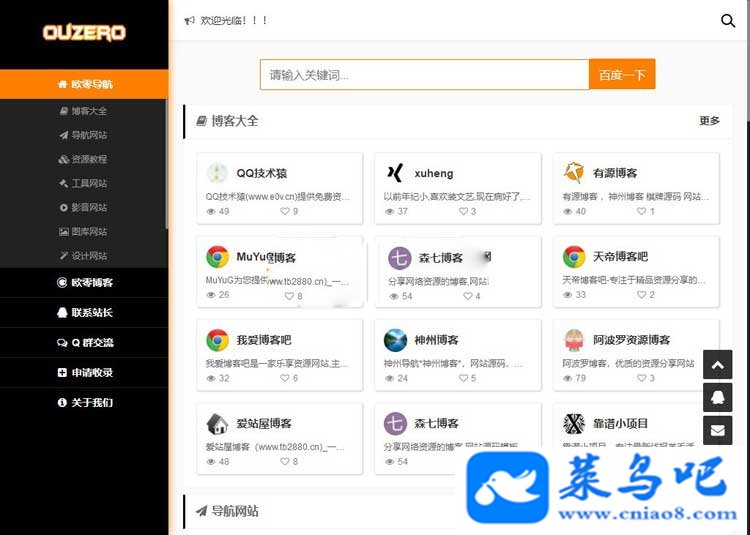
Task: Open 神州博客 card title
Action: click(x=436, y=340)
